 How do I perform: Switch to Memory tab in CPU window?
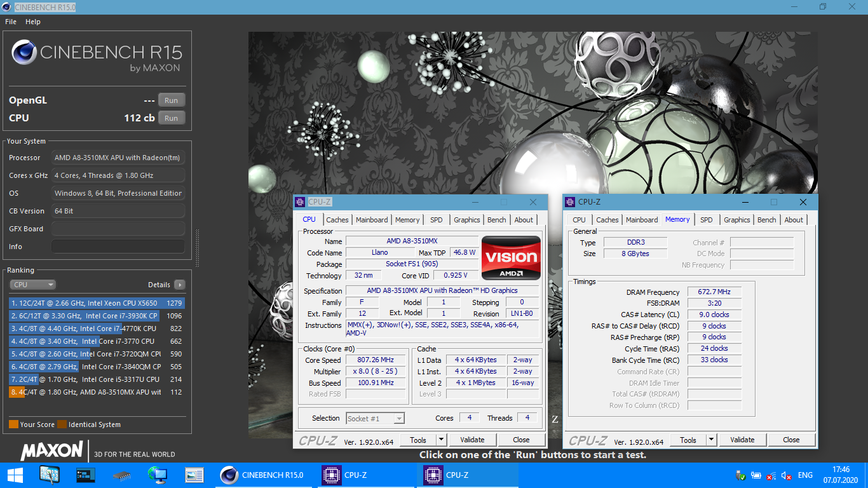(x=407, y=220)
